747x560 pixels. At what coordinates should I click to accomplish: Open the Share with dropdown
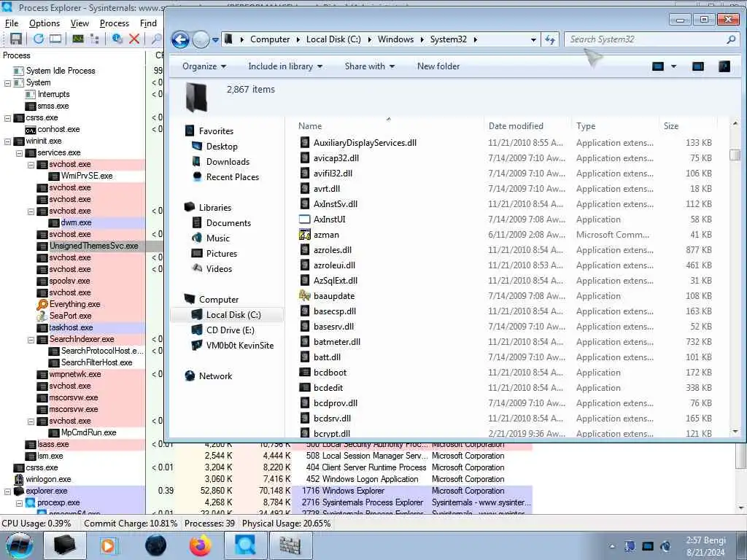coord(370,66)
